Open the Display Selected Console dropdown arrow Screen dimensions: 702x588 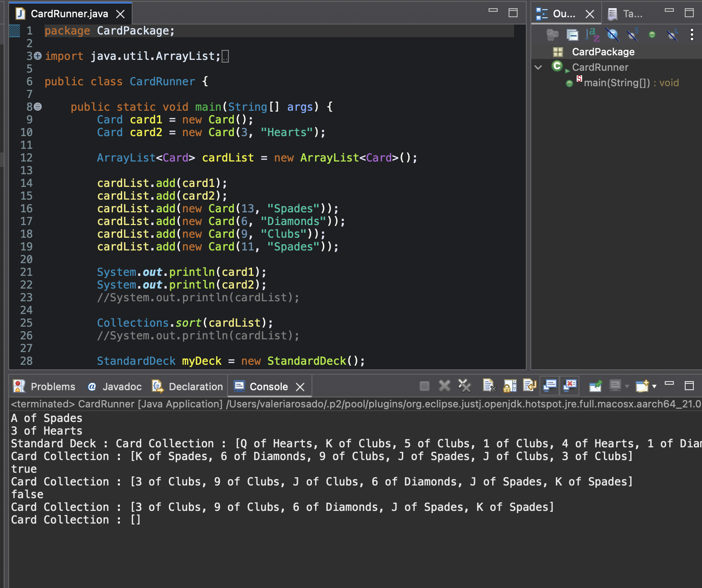pyautogui.click(x=627, y=387)
